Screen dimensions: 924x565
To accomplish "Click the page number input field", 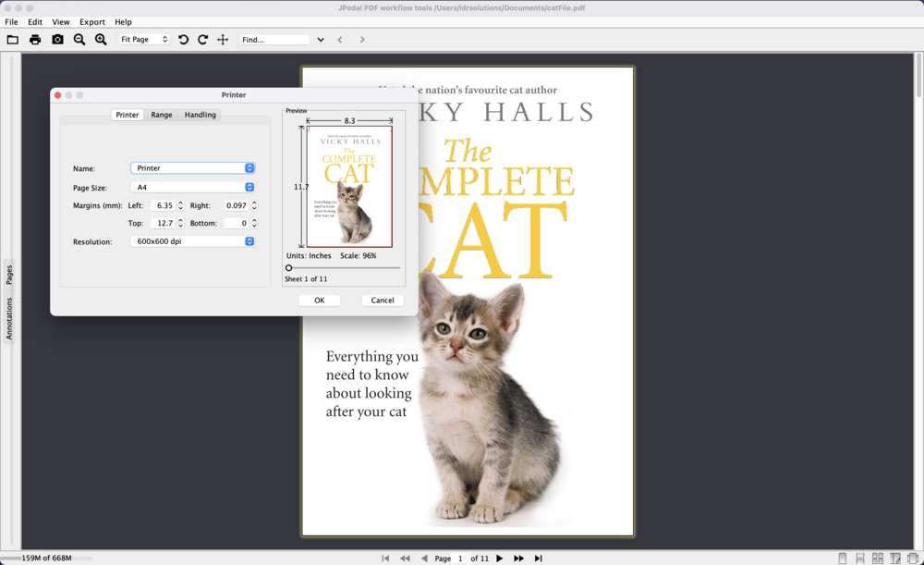I will tap(459, 558).
